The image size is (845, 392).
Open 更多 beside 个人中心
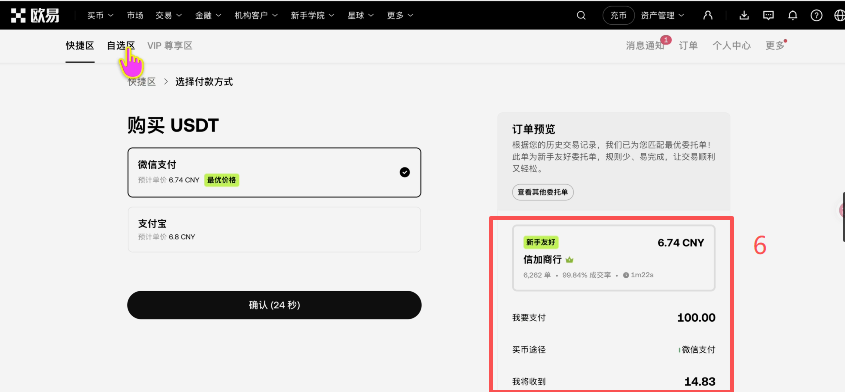[775, 46]
